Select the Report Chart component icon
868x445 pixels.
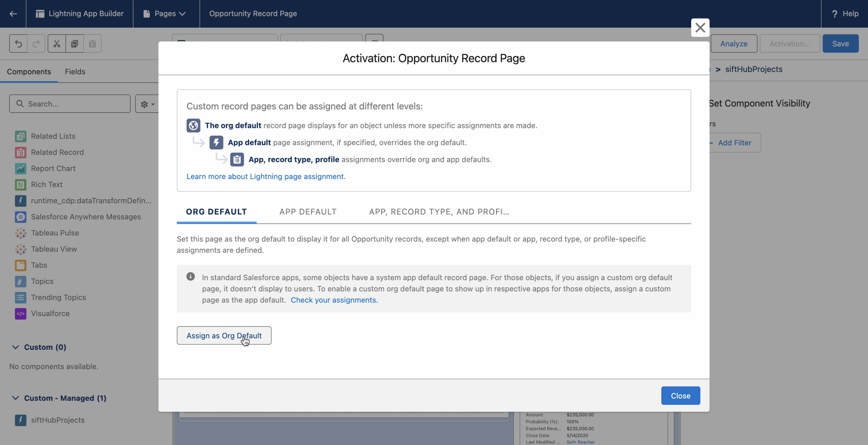[x=21, y=168]
